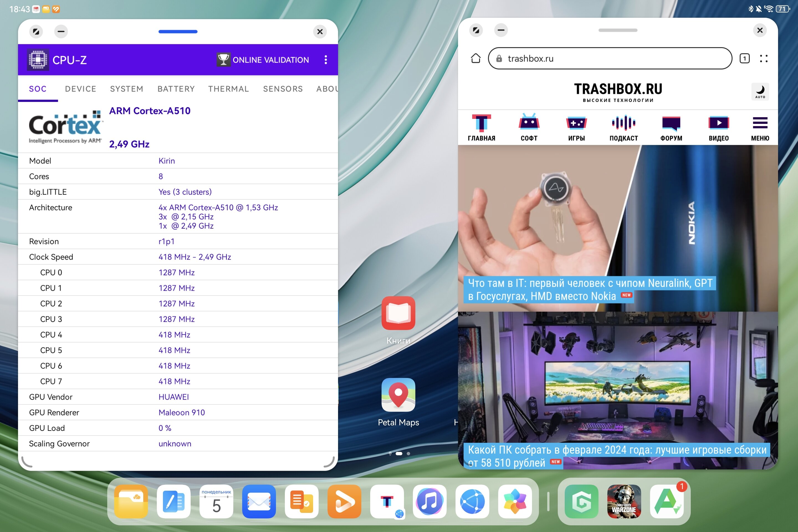Tap the GPU Renderer value Maleoon 910

[x=181, y=413]
